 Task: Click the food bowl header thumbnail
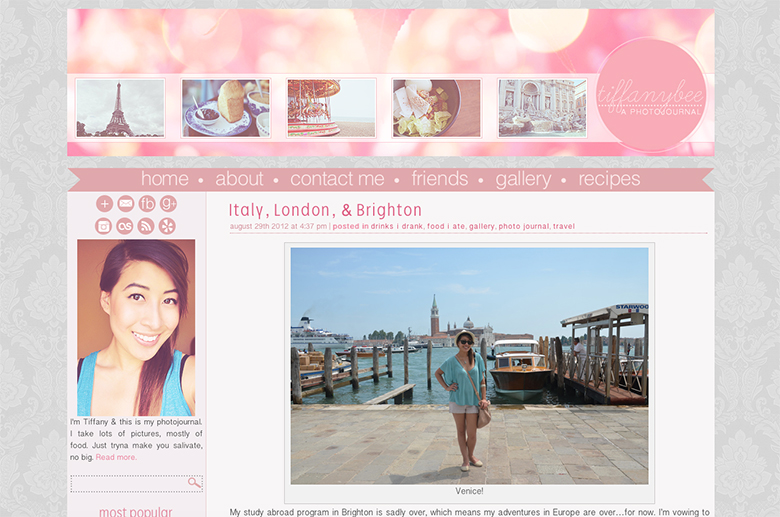coord(437,108)
